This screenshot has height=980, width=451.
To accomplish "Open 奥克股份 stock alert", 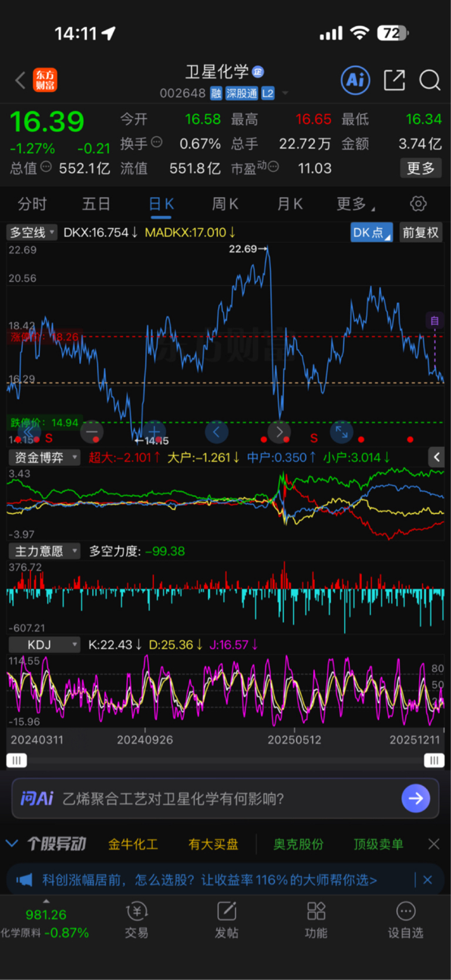I will click(x=298, y=844).
